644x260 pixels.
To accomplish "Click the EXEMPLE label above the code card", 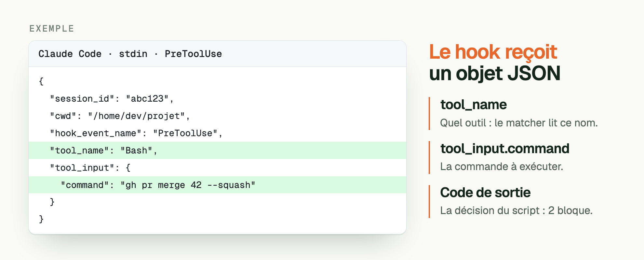I will point(52,29).
